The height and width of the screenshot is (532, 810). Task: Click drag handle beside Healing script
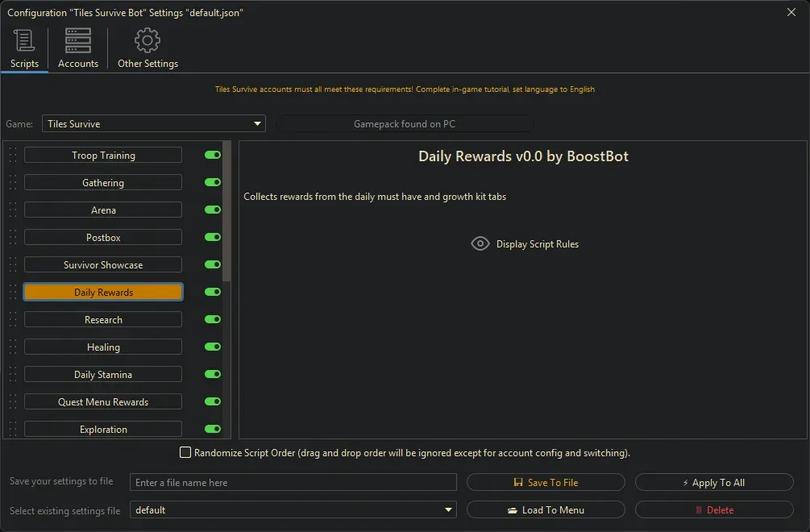coord(13,347)
